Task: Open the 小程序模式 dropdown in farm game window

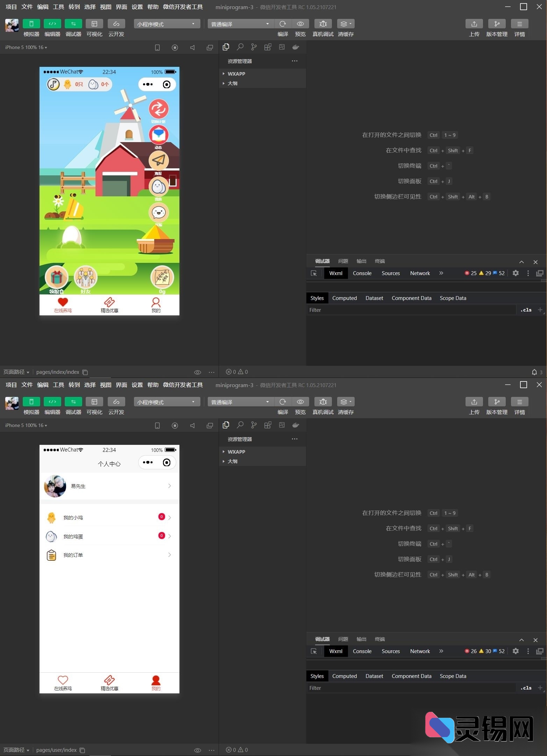Action: point(166,24)
